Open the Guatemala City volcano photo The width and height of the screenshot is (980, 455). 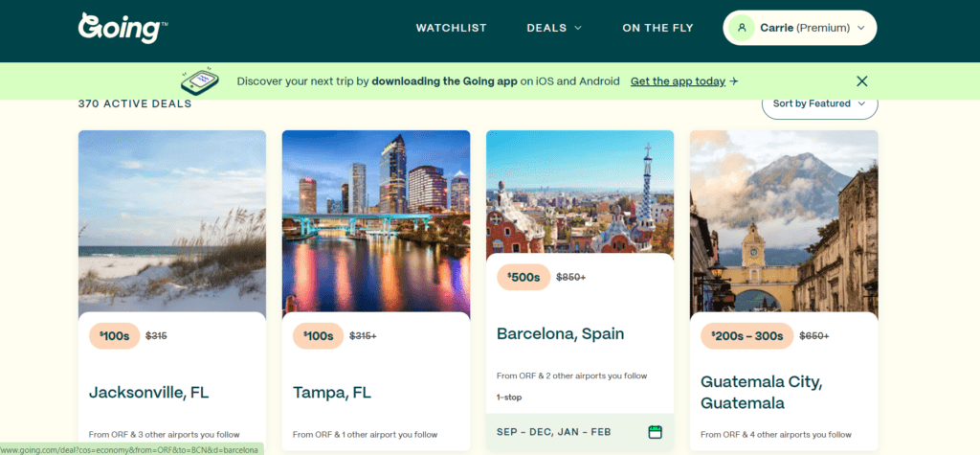(784, 223)
